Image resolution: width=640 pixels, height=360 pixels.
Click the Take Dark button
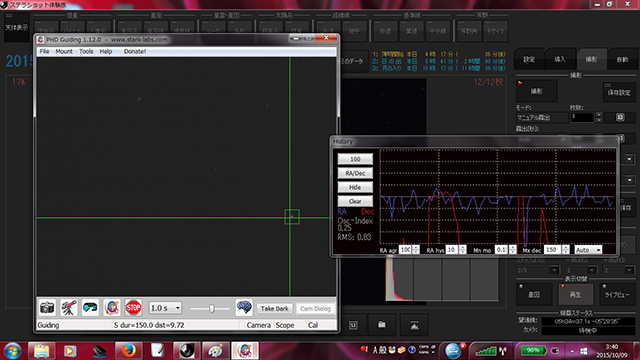[x=274, y=309]
